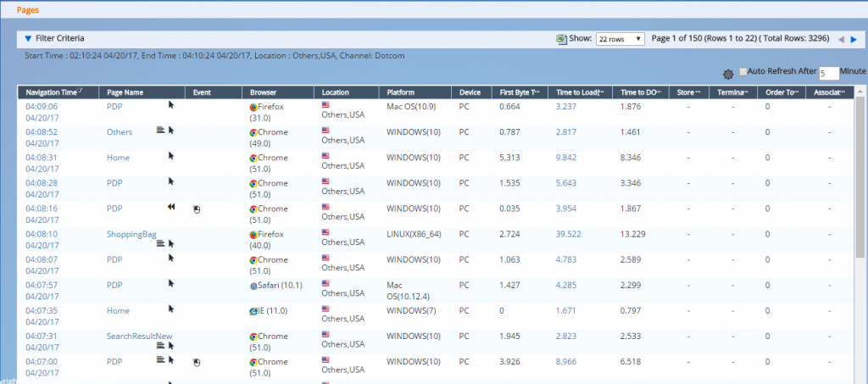The height and width of the screenshot is (384, 868).
Task: Click the list icon in the 04:07:00 row
Action: 160,359
